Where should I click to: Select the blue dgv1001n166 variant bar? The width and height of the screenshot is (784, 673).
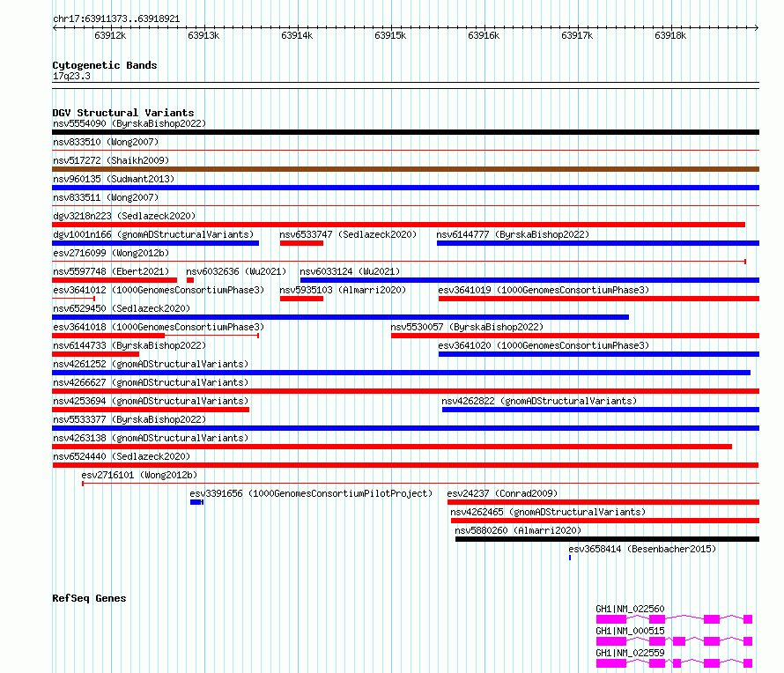point(156,243)
